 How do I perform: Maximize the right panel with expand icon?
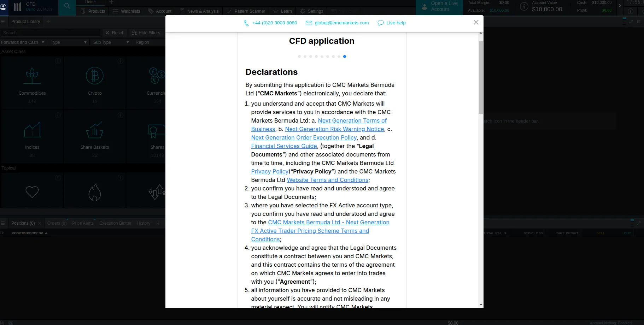[x=631, y=22]
